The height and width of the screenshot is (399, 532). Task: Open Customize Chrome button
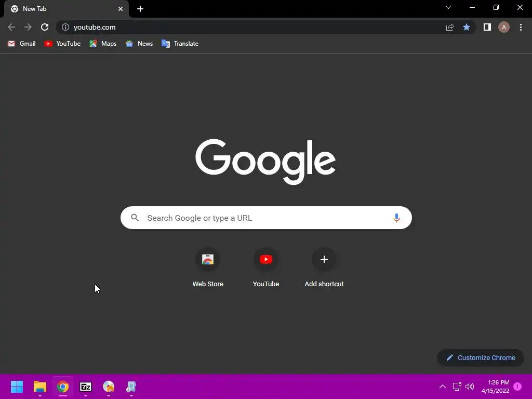pos(481,357)
